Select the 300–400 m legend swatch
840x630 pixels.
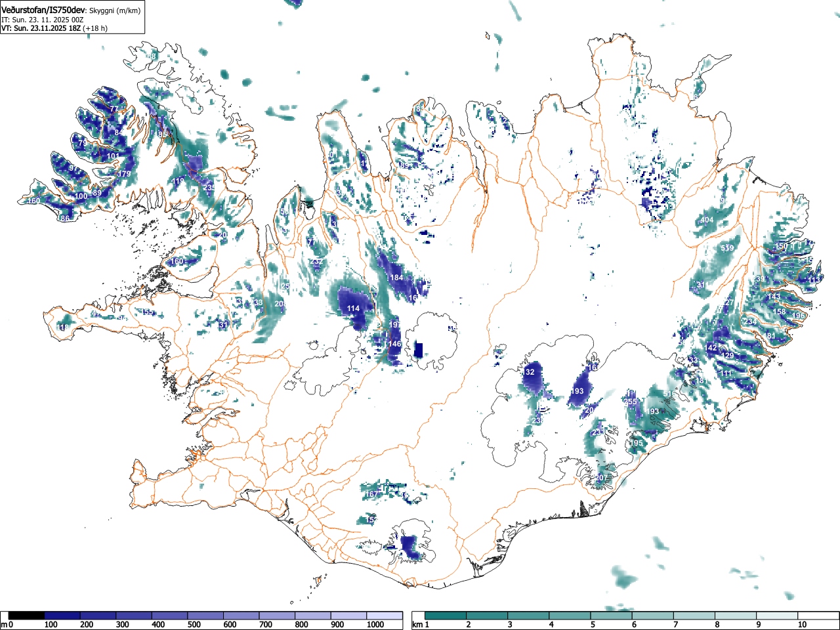tap(134, 616)
